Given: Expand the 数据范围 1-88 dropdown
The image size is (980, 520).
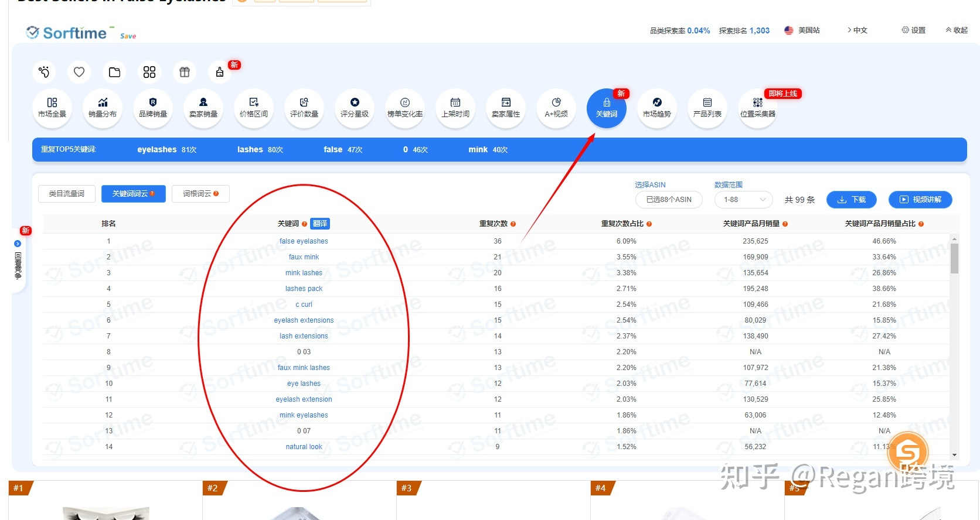Looking at the screenshot, I should pos(744,200).
